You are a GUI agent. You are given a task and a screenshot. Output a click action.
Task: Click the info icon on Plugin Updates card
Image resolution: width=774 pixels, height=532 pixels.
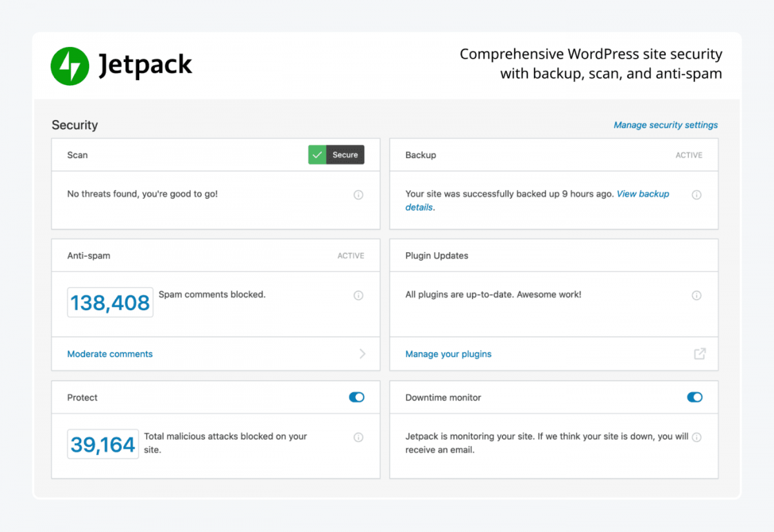[x=697, y=295]
